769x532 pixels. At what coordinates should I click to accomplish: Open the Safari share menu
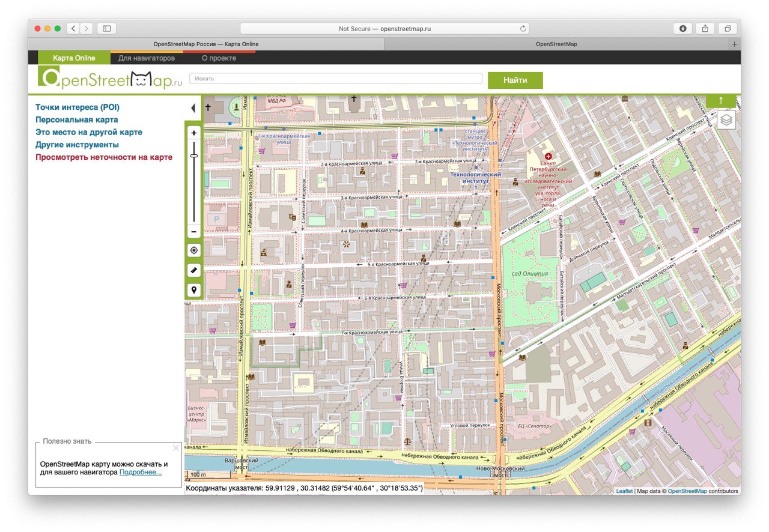pos(705,28)
